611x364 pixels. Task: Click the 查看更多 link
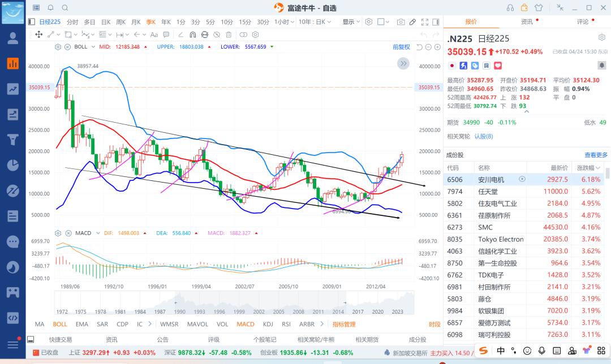coord(596,155)
